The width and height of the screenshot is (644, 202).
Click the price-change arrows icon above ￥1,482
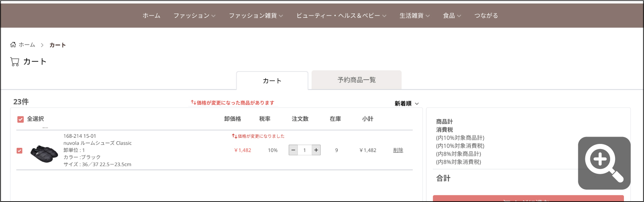[x=234, y=136]
